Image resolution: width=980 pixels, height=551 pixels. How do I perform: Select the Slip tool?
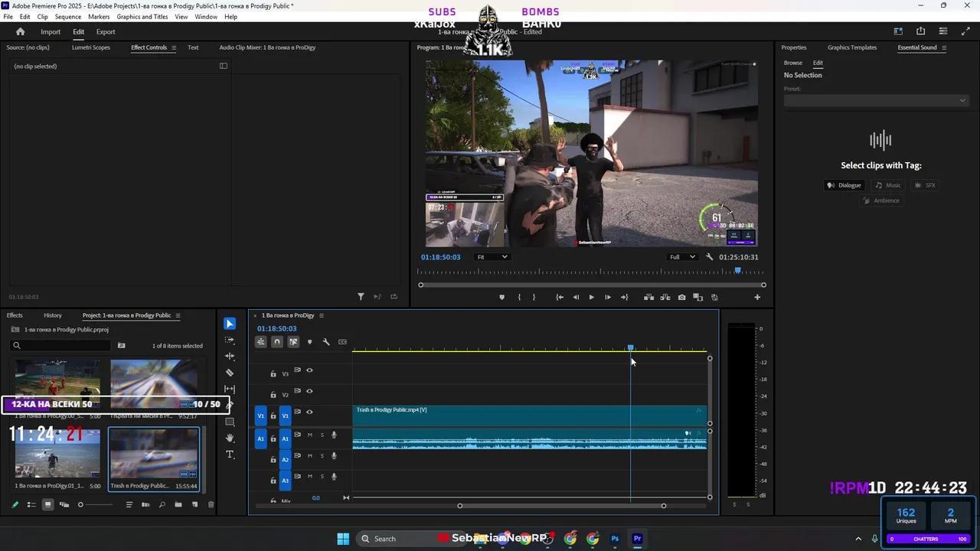(x=230, y=390)
